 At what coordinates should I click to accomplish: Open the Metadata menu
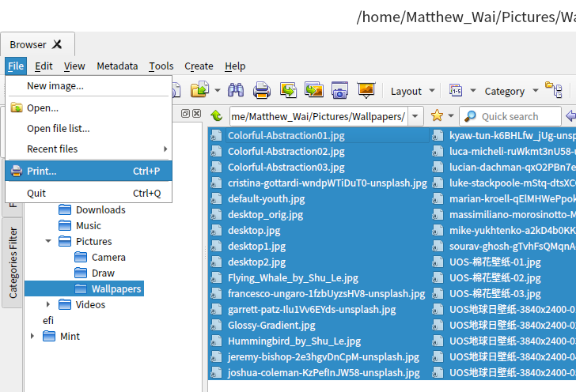117,66
